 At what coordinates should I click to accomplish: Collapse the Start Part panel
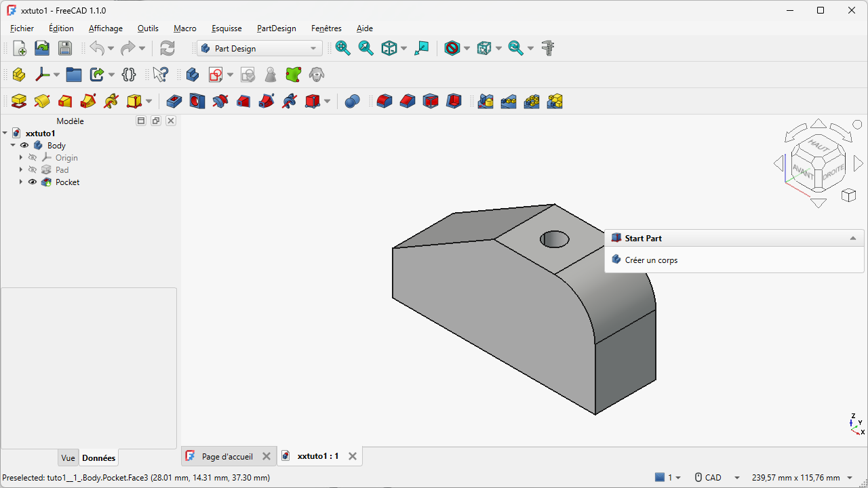pos(852,239)
